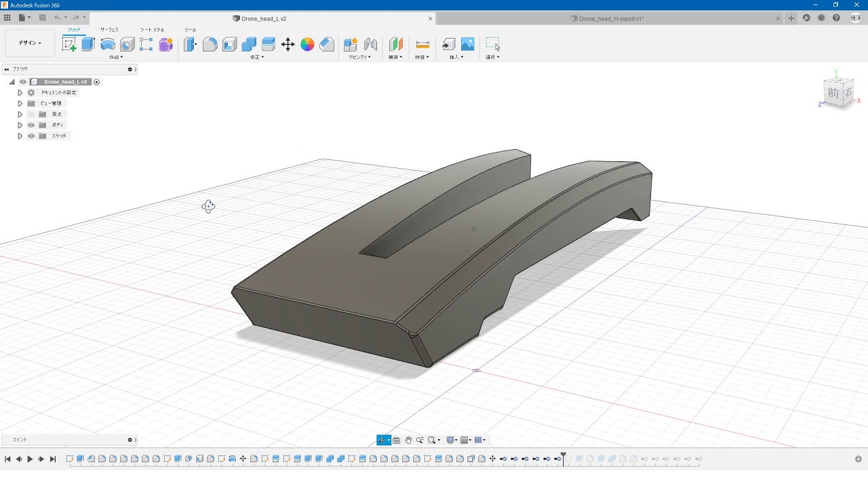
Task: Switch to the ツール tab
Action: [x=190, y=30]
